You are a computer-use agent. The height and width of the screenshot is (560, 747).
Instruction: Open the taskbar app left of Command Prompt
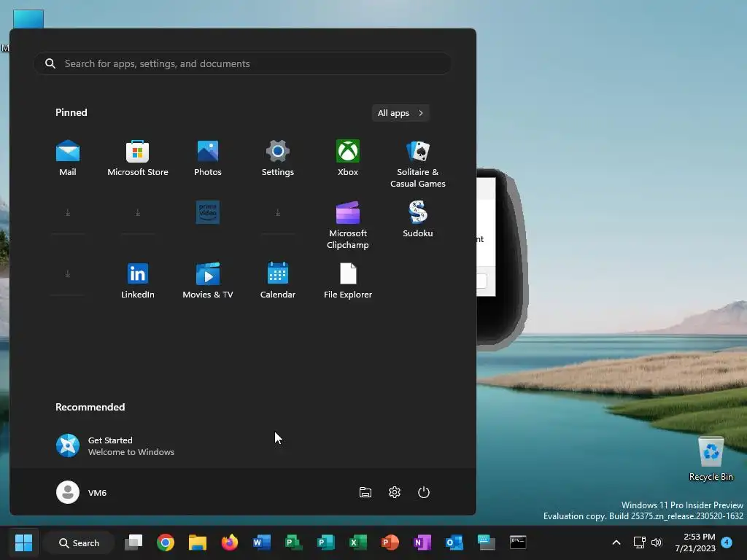(486, 542)
